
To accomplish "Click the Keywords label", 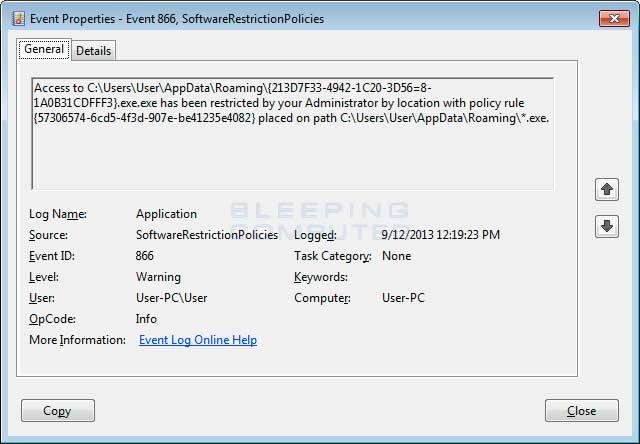I will pyautogui.click(x=321, y=277).
